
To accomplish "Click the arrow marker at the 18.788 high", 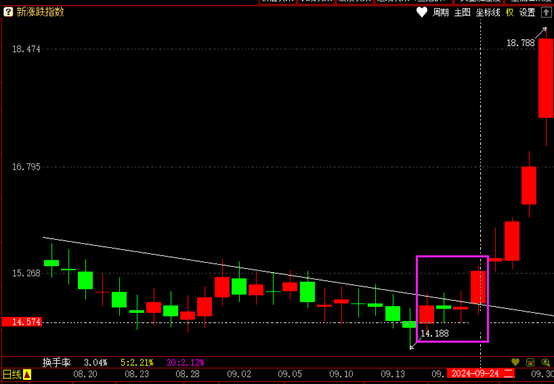I will tap(545, 30).
